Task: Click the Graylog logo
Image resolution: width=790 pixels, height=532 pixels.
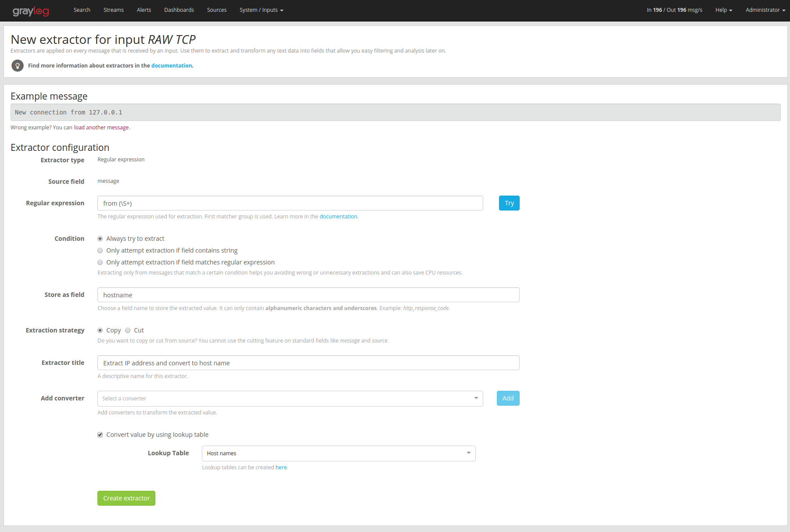Action: 31,11
